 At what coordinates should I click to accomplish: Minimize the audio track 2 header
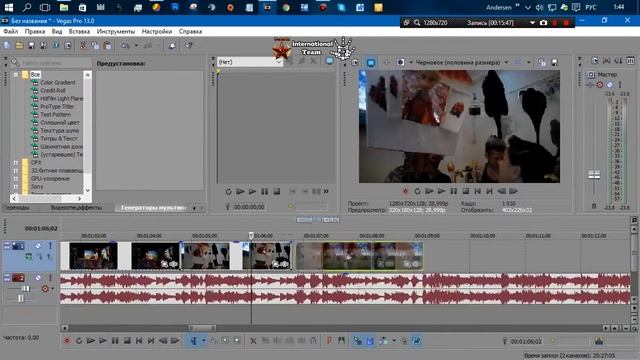click(x=7, y=278)
